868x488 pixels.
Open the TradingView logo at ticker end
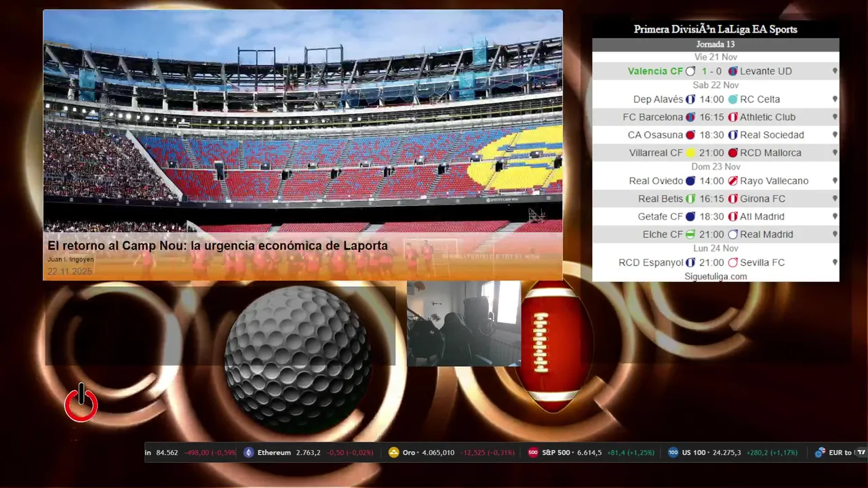point(861,453)
